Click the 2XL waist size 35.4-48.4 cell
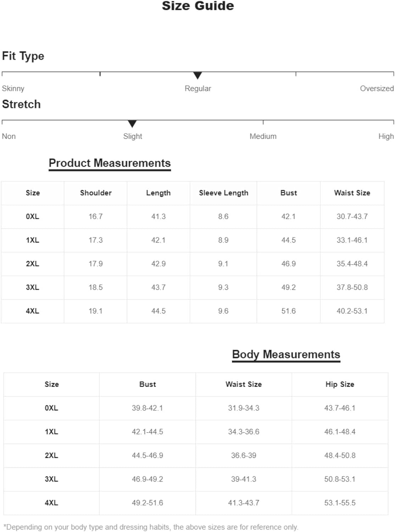Viewport: 395px width, 532px height. (352, 264)
